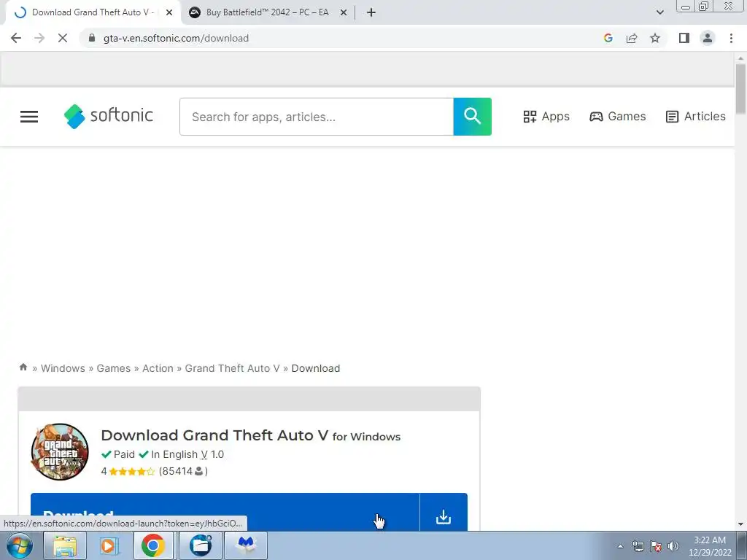Click the Download Grand Theft Auto V heading
Screen dimensions: 747x560
coord(251,435)
